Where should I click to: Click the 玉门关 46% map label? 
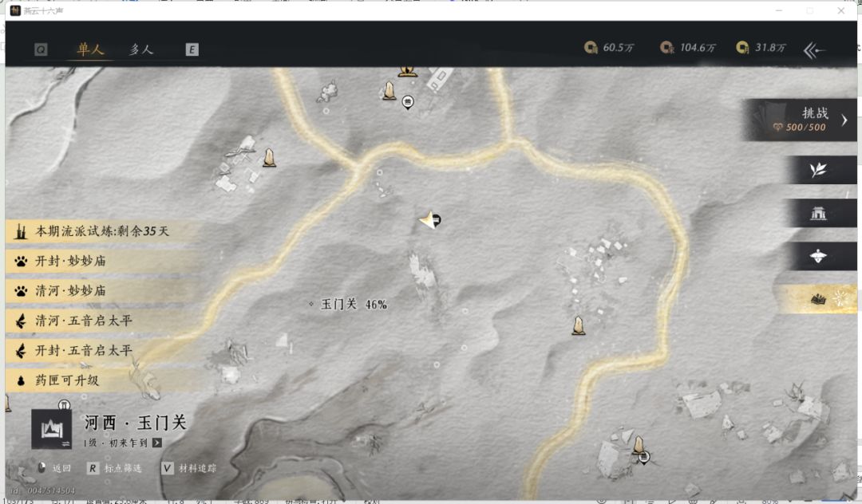tap(354, 304)
